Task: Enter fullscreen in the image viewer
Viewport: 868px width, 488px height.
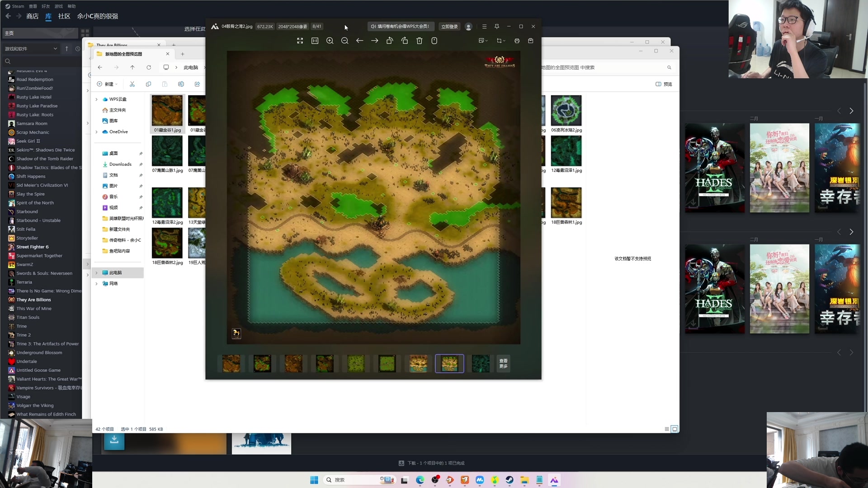Action: point(300,41)
